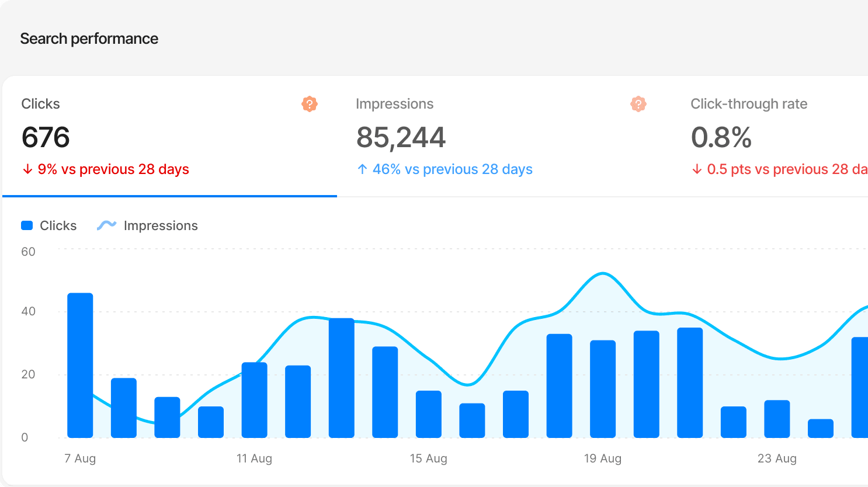The image size is (868, 487).
Task: Select the Clicks metric tab
Action: click(x=169, y=137)
